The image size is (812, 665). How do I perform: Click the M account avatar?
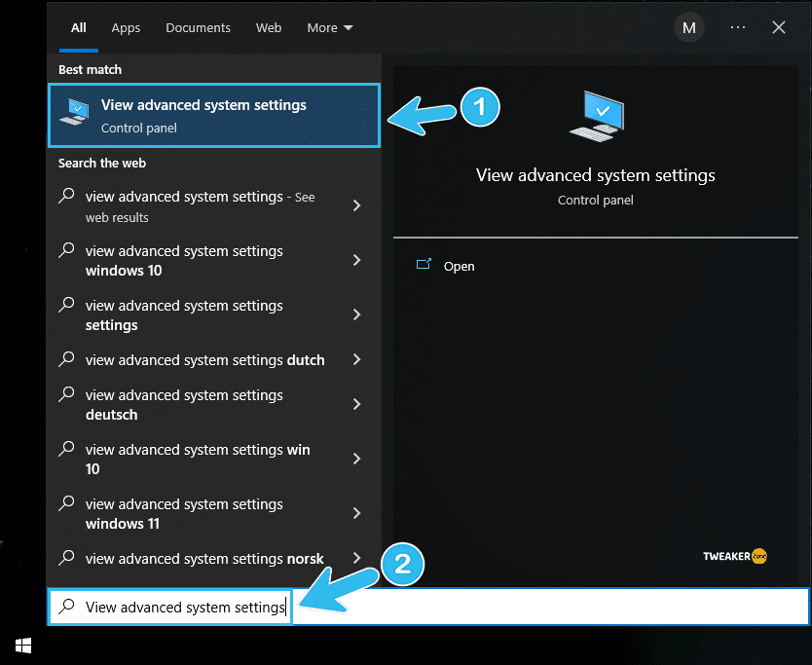pyautogui.click(x=688, y=28)
